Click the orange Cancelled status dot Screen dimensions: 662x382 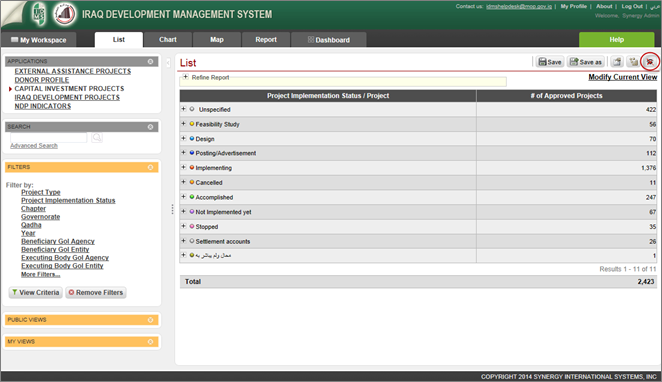(x=192, y=182)
